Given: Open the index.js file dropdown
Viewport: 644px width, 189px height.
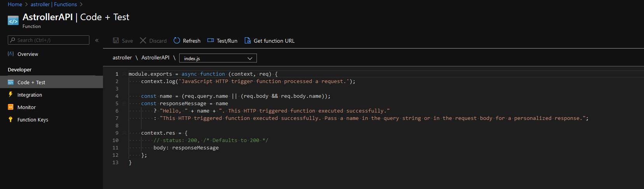Looking at the screenshot, I should [218, 58].
